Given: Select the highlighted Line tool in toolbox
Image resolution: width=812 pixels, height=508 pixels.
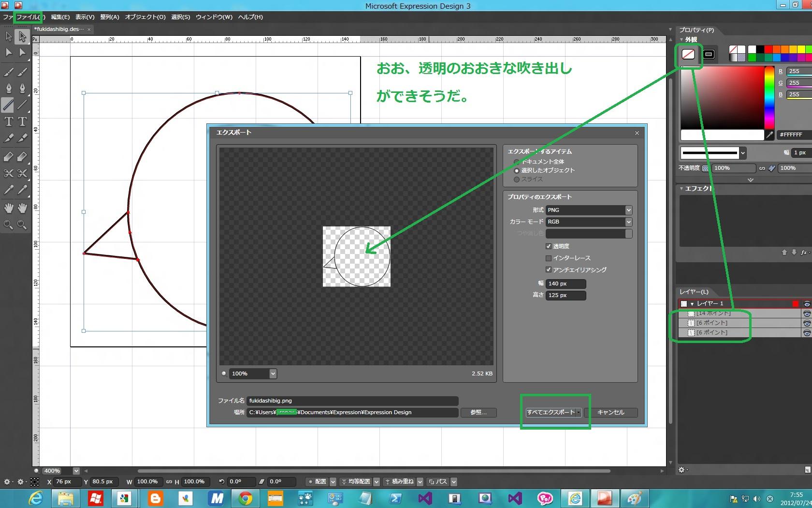Looking at the screenshot, I should (8, 105).
